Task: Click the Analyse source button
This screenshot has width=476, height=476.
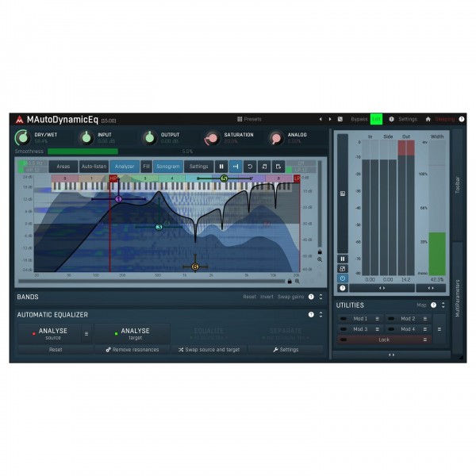Action: 50,334
